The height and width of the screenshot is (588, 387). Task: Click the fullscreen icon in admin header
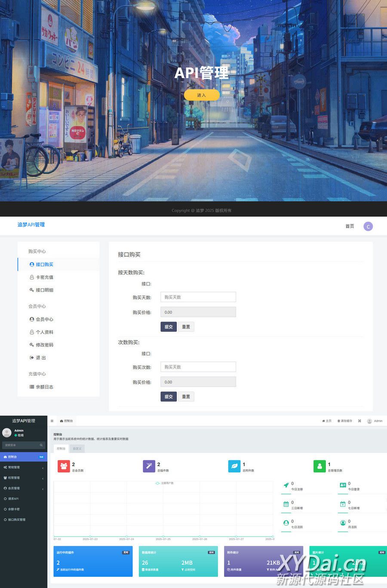coord(359,421)
